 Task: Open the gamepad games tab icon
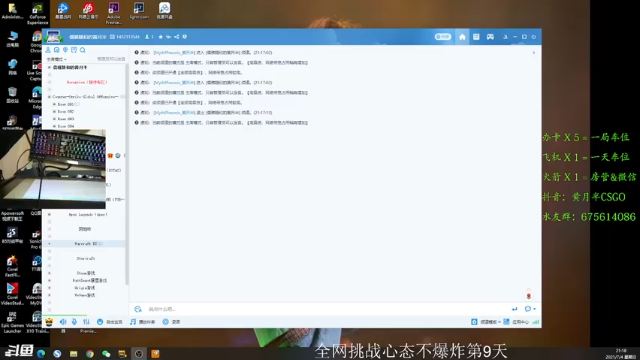click(x=490, y=37)
